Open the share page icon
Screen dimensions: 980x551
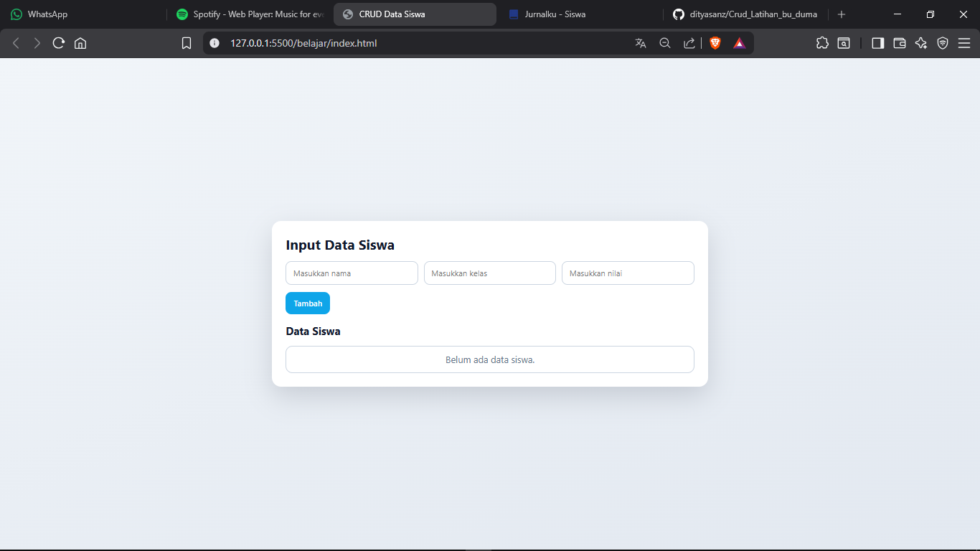689,43
